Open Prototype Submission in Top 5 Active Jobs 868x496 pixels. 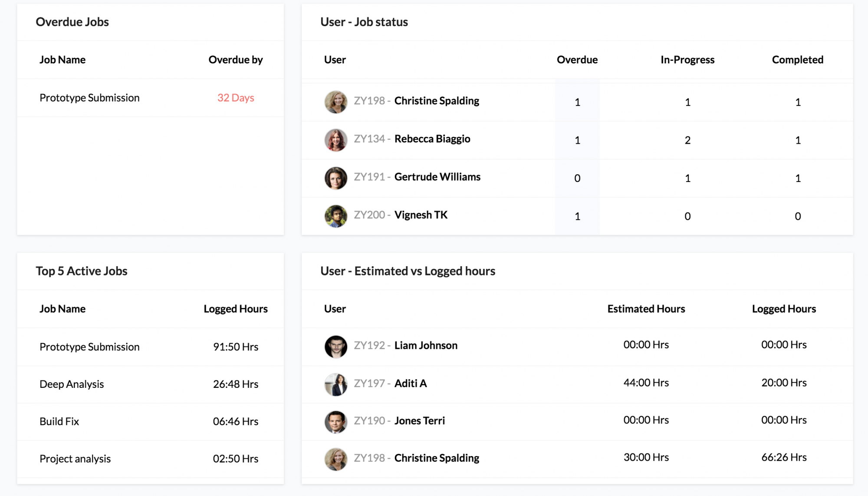[89, 347]
